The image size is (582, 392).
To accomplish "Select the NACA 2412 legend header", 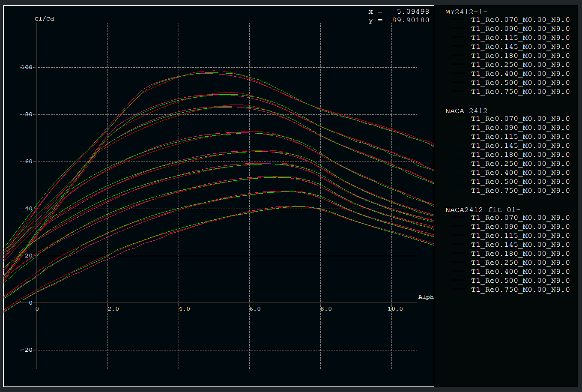I will 466,111.
